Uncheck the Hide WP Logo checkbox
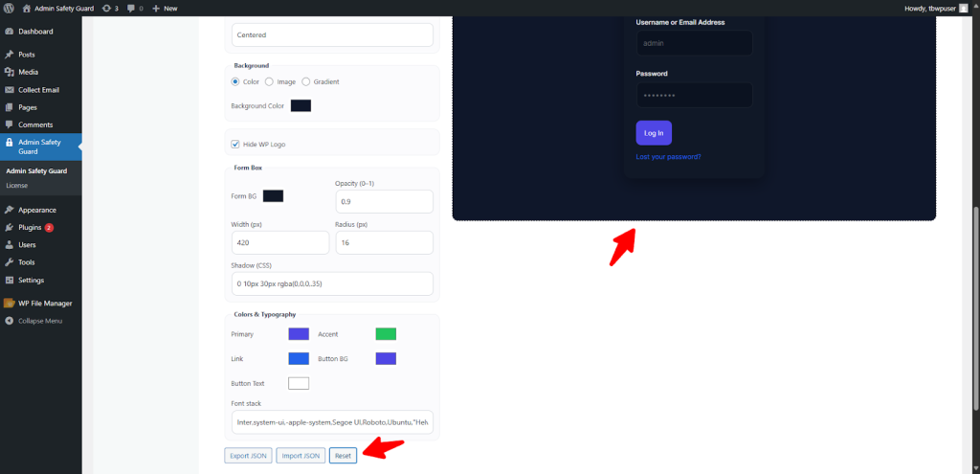 (235, 145)
